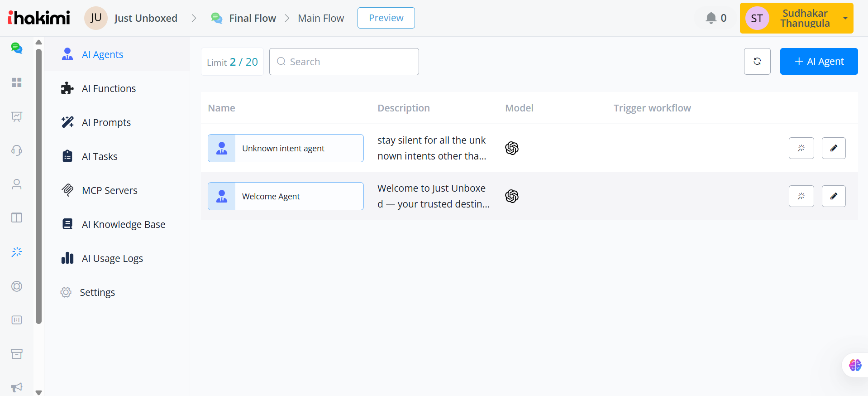Click the left rail scrollbar up arrow
The width and height of the screenshot is (868, 396).
click(x=39, y=42)
